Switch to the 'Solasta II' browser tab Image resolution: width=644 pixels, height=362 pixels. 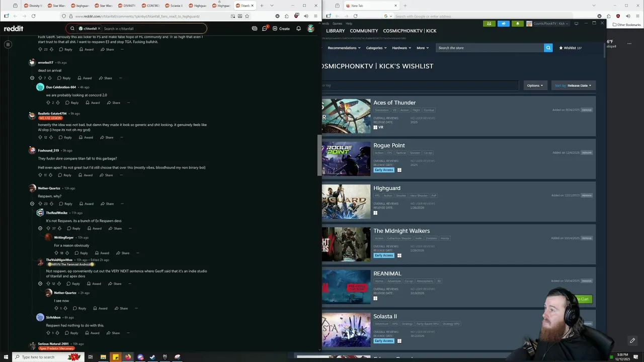(174, 6)
